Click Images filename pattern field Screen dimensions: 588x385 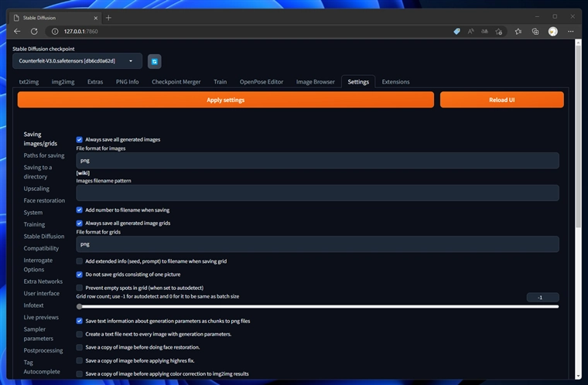point(317,192)
